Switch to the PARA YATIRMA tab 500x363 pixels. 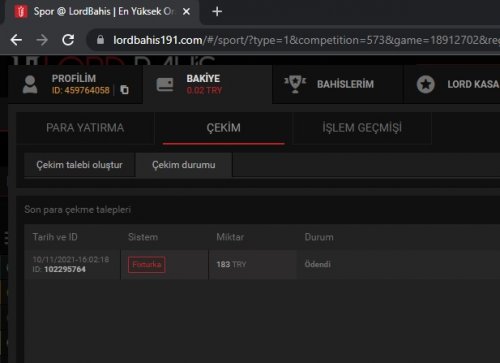click(x=85, y=128)
